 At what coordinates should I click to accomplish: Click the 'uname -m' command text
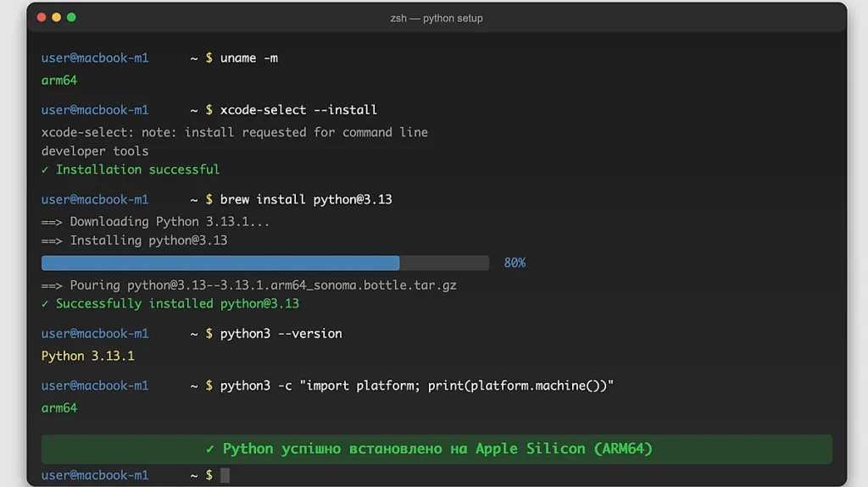pyautogui.click(x=248, y=58)
